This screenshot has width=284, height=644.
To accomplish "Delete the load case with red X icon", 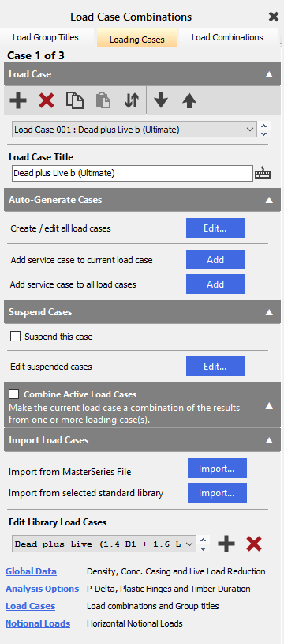I will coord(47,100).
